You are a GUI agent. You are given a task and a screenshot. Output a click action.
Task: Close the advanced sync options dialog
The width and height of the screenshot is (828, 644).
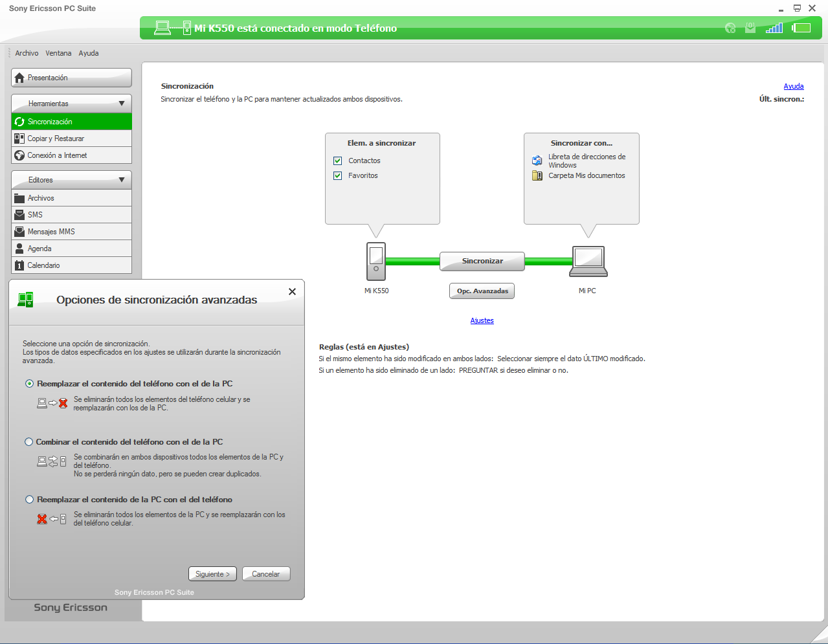pos(292,292)
